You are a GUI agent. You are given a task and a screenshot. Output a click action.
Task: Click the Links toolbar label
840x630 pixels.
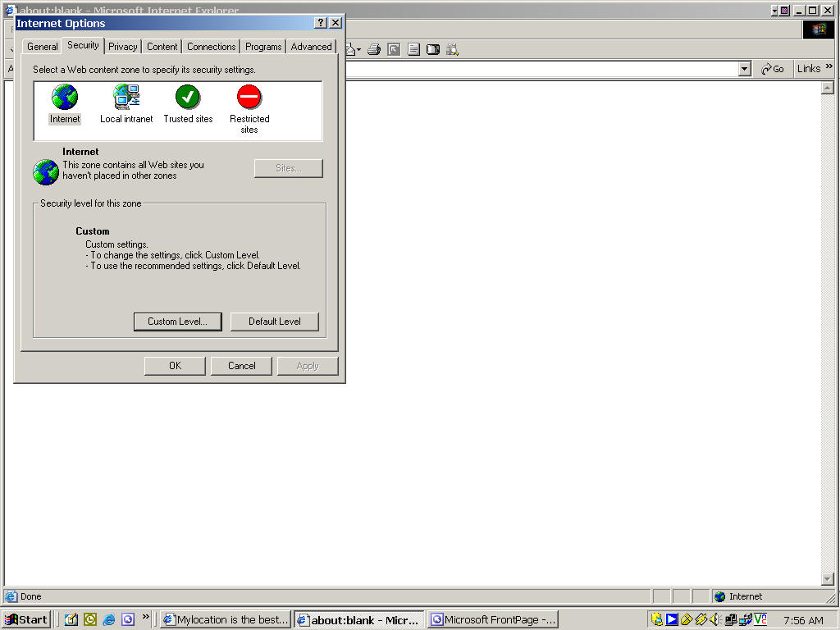coord(808,69)
